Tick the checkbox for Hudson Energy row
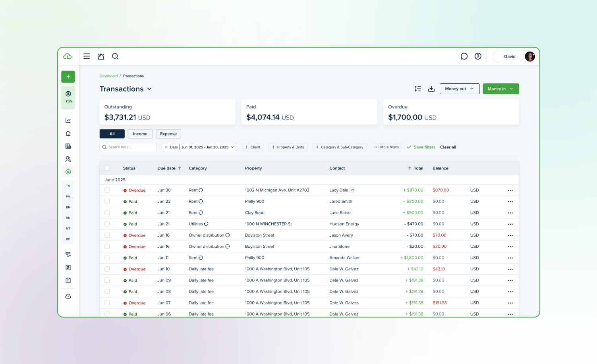 (107, 224)
